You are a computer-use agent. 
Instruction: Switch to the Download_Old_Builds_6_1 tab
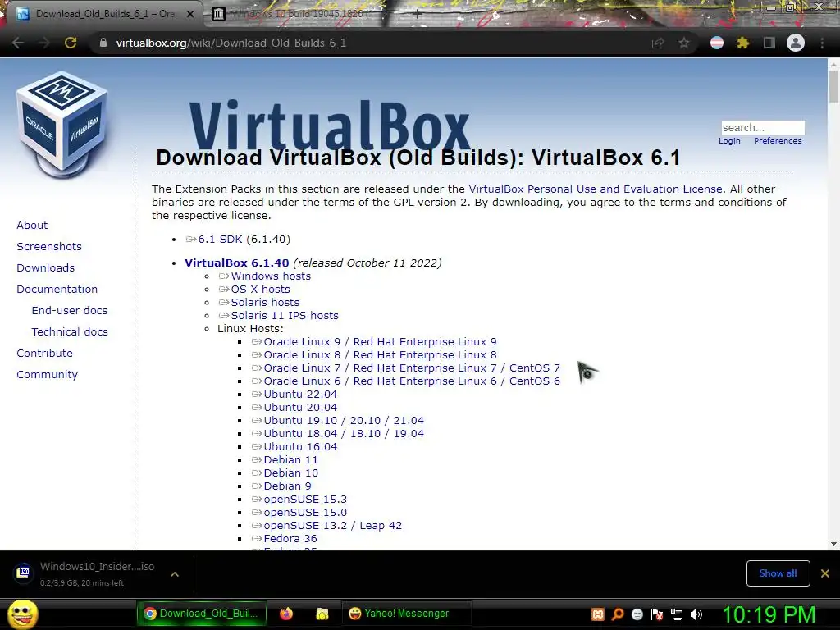(x=102, y=14)
